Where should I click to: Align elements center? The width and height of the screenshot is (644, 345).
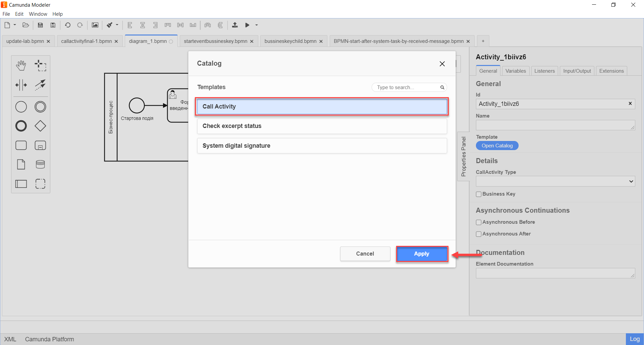tap(143, 25)
